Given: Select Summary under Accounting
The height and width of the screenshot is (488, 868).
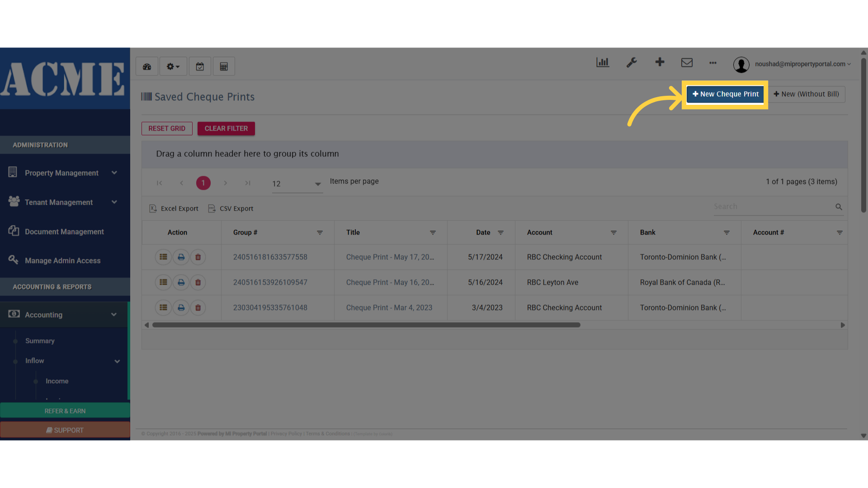Looking at the screenshot, I should coord(40,341).
